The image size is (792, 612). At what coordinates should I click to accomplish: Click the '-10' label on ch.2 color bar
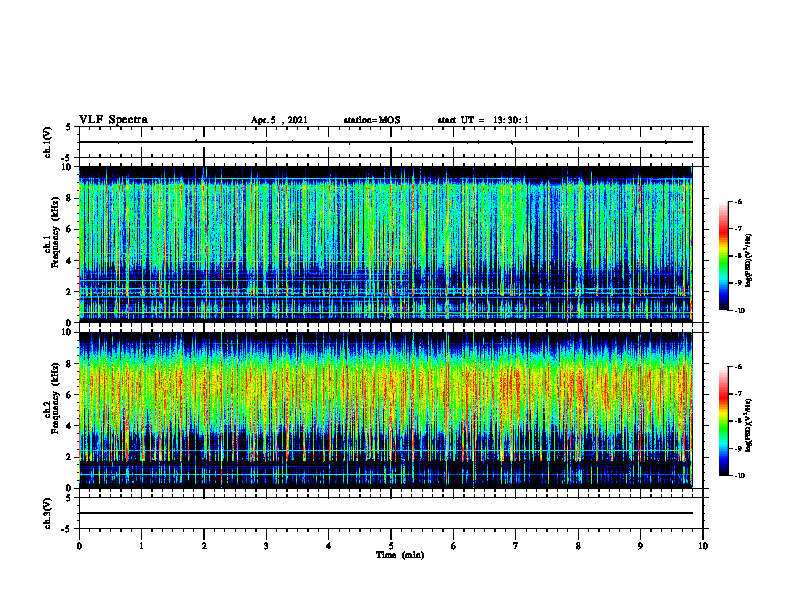739,476
